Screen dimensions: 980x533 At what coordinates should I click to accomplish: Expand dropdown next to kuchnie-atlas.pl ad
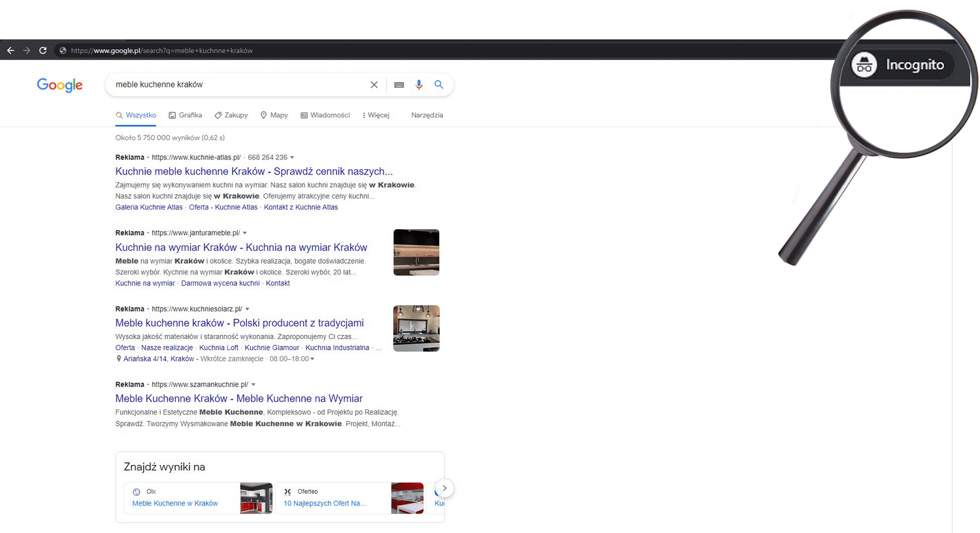[x=292, y=157]
